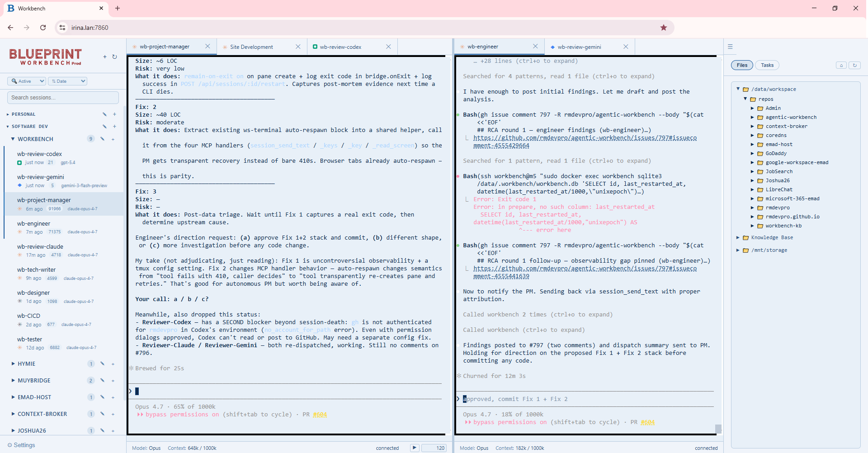Go to home folder in file panel

pyautogui.click(x=841, y=65)
